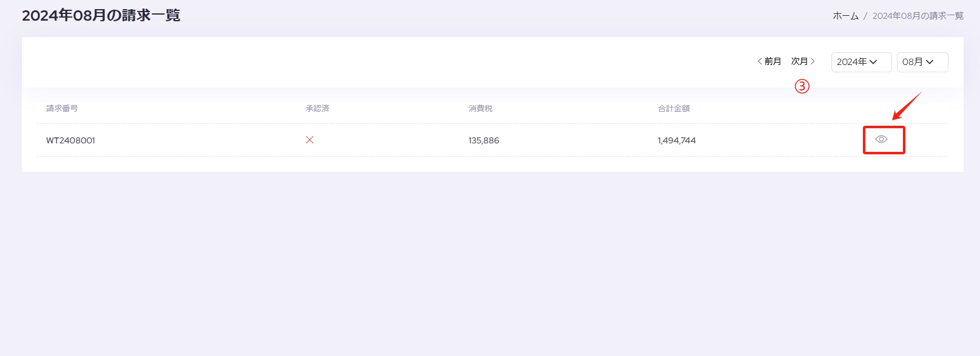980x356 pixels.
Task: Click the tax amount 135,886
Action: (x=484, y=140)
